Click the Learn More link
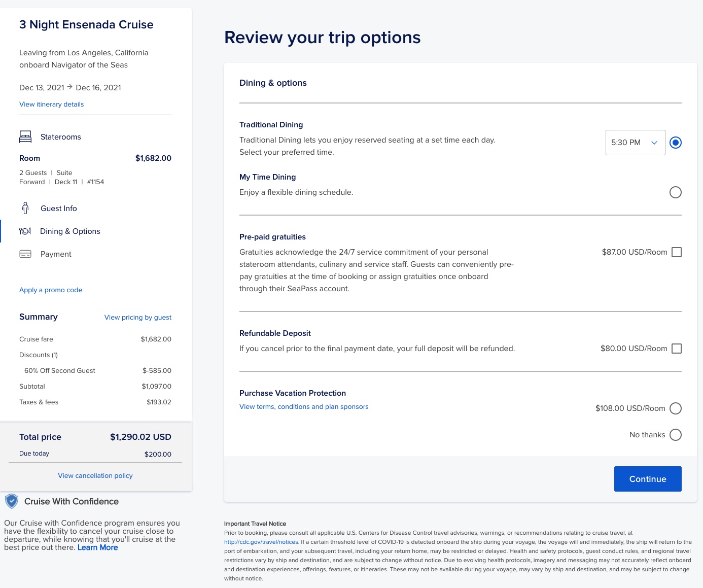 point(98,547)
